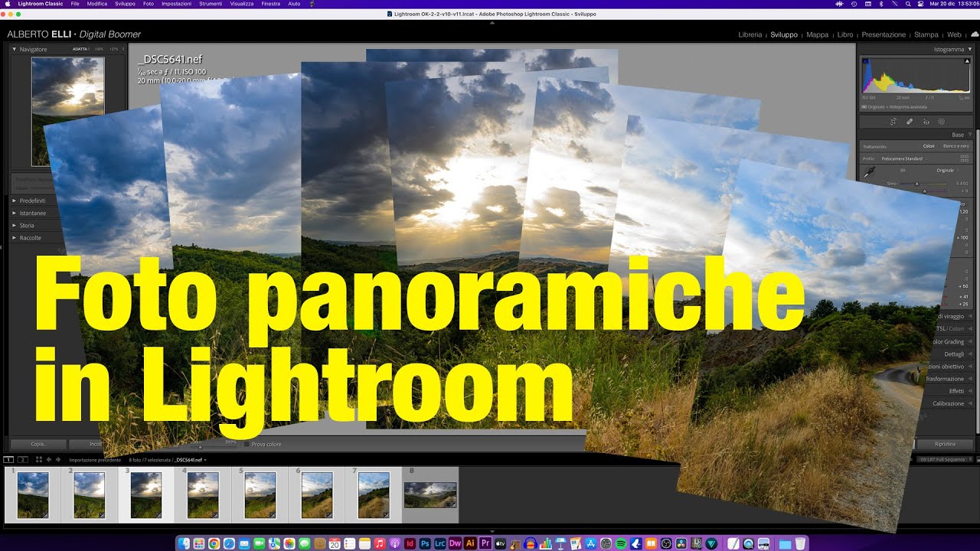Click the Grid view icon in the filmstrip bar
Viewport: 980px width, 551px height.
(x=39, y=459)
